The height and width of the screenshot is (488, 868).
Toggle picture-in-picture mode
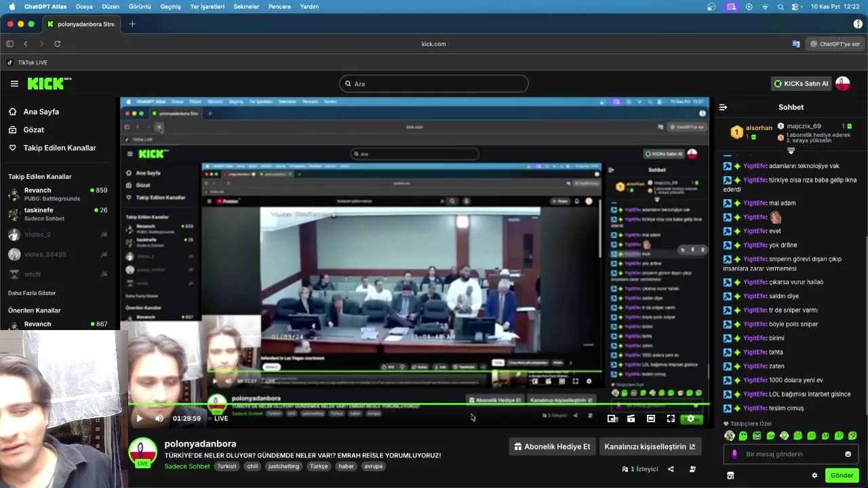(611, 418)
